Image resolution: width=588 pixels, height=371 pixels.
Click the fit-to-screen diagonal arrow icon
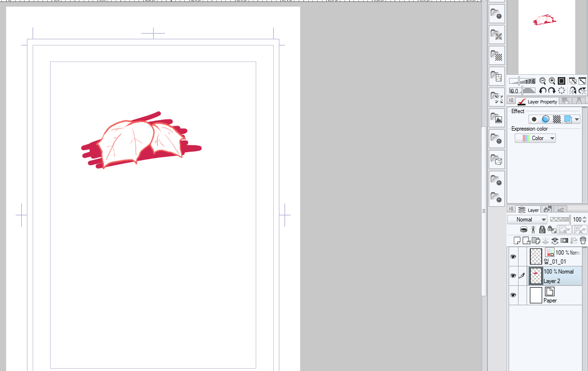582,81
